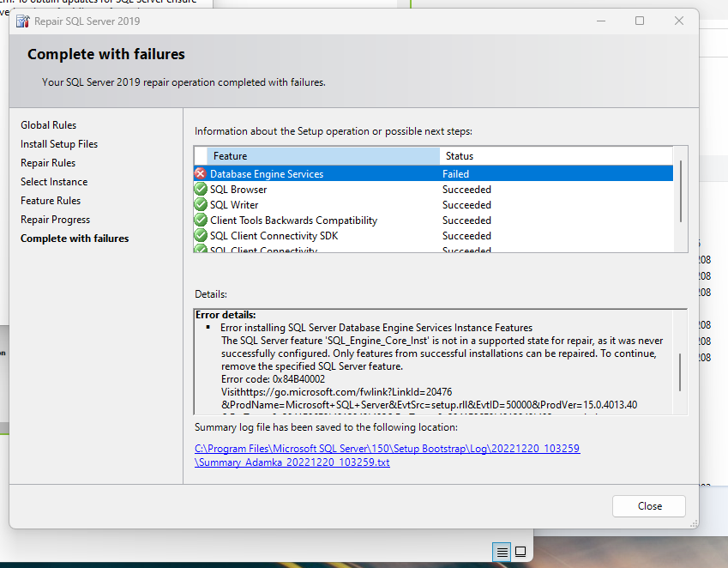
Task: Select the Complete with failures step
Action: point(75,239)
